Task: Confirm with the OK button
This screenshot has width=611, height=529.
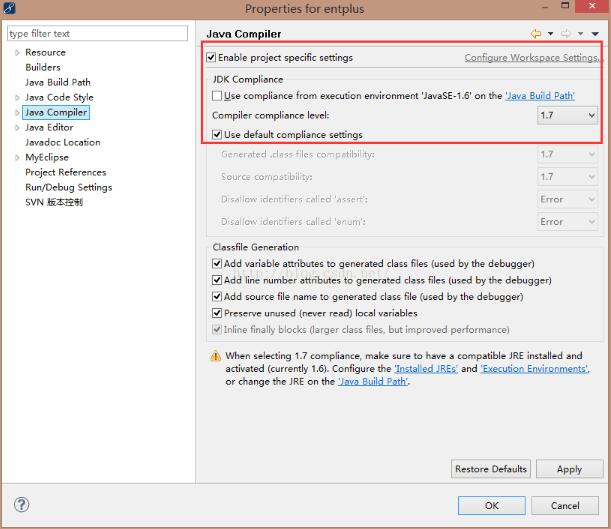Action: (x=491, y=506)
